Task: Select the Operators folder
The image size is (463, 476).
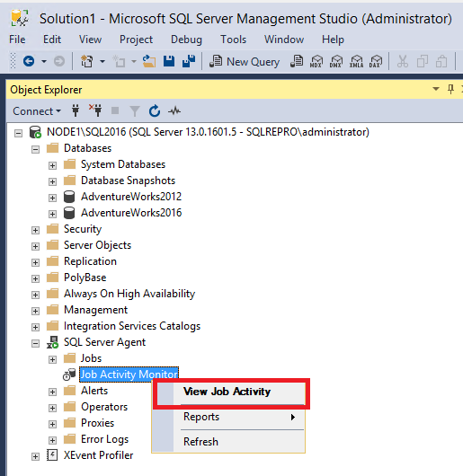Action: [x=104, y=407]
